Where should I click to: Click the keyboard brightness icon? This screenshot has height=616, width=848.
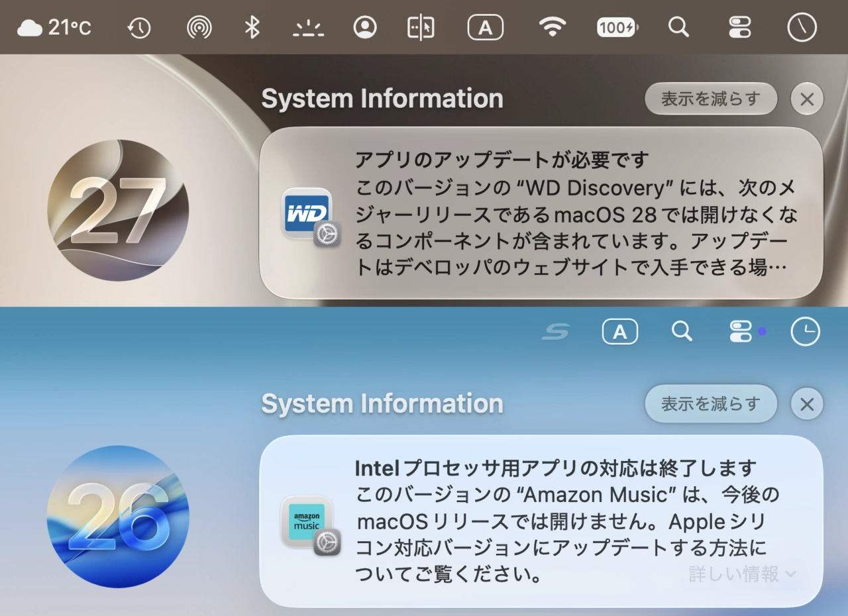308,29
